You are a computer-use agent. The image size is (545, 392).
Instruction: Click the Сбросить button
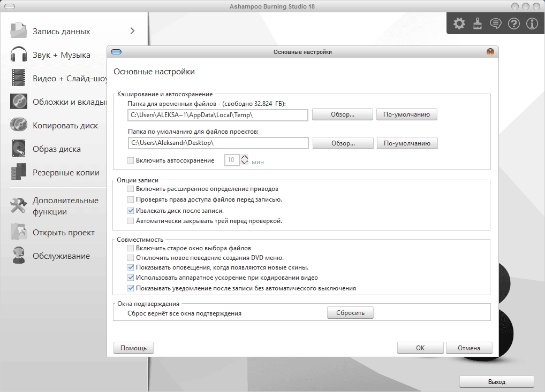tap(350, 313)
